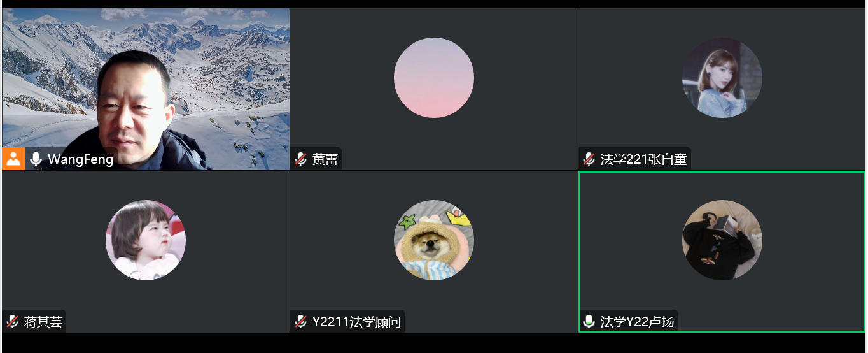
Task: Click the active microphone icon of 法学Y22卢扬
Action: tap(589, 322)
